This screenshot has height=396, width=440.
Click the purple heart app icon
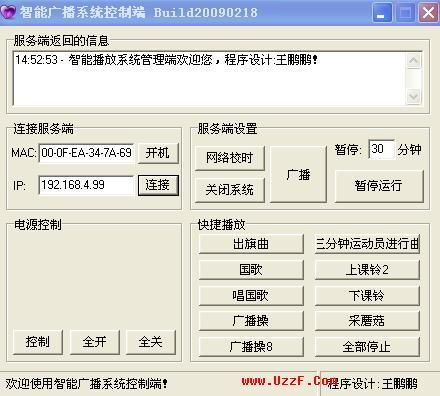tap(8, 12)
